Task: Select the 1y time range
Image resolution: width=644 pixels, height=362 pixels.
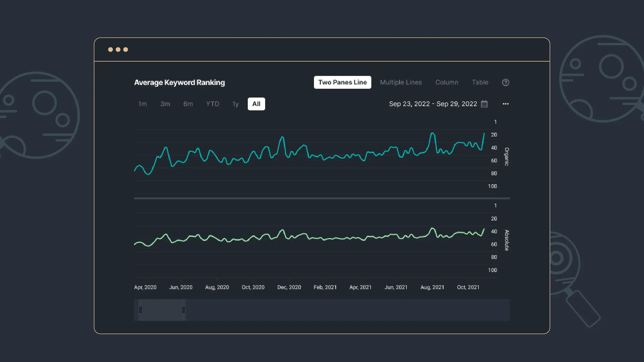Action: click(235, 104)
